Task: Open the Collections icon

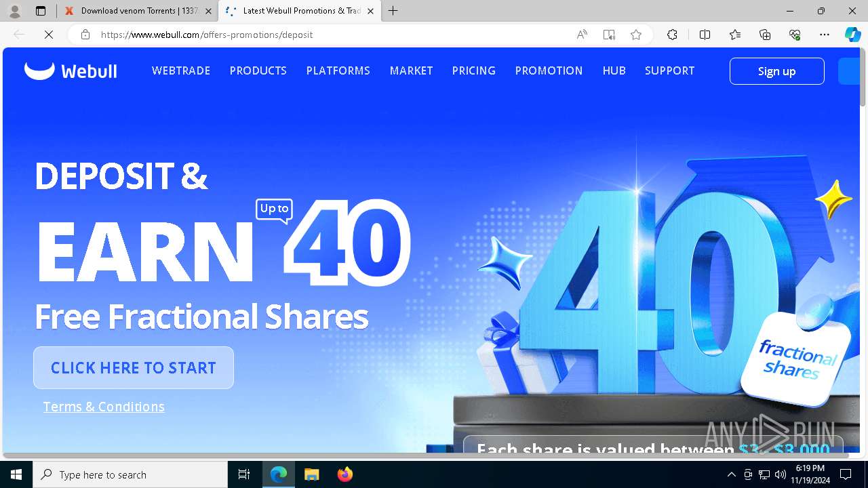Action: [x=765, y=35]
